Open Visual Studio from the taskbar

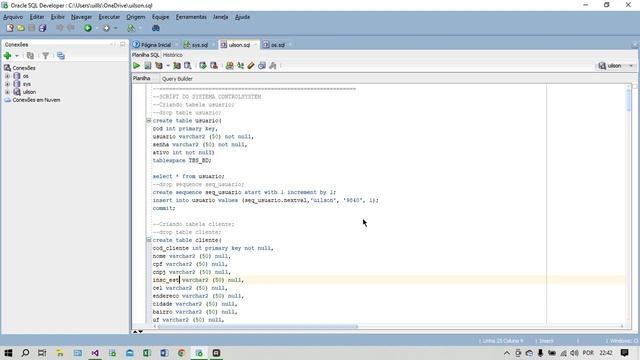click(x=95, y=353)
